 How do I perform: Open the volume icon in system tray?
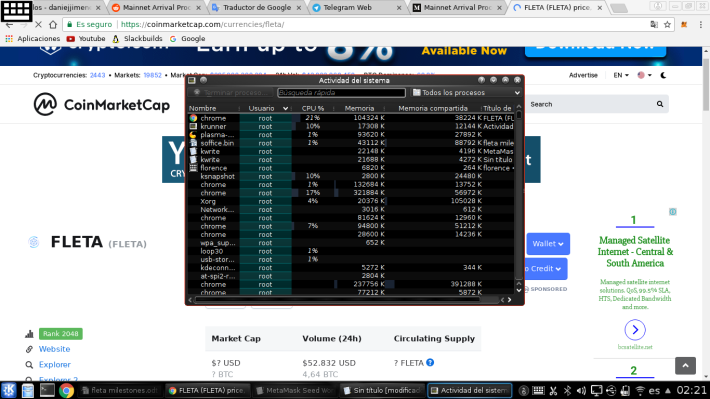(x=581, y=390)
